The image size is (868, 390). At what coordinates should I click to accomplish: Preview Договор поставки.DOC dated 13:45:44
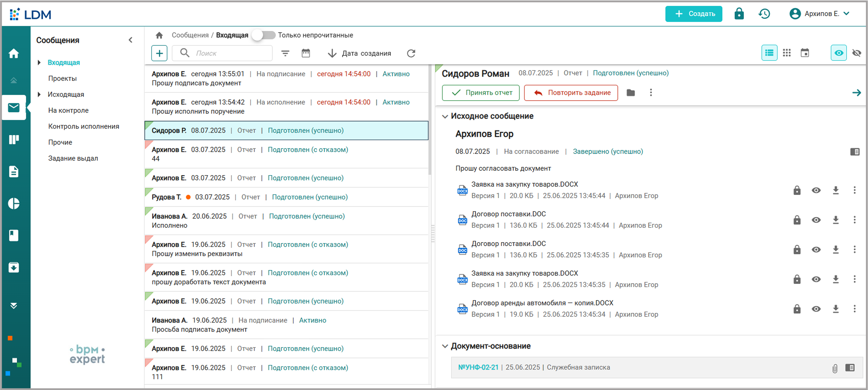click(816, 219)
